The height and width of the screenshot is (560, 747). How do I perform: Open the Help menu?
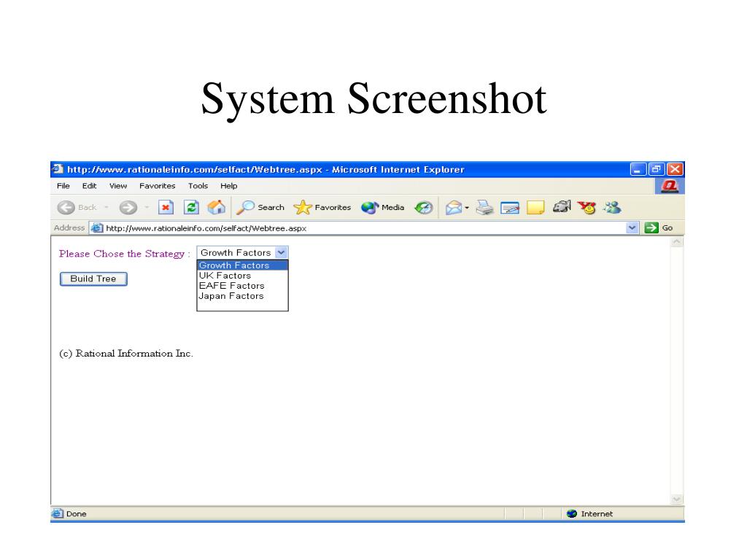(228, 186)
